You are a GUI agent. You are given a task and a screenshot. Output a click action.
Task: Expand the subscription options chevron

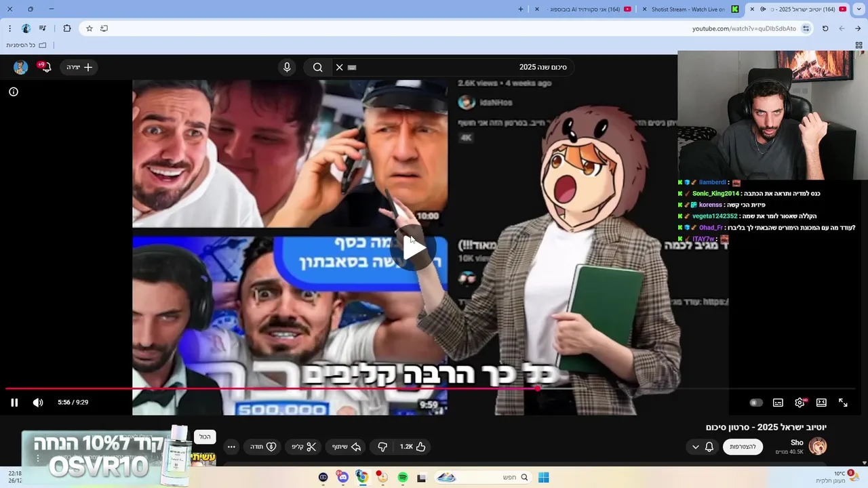695,447
